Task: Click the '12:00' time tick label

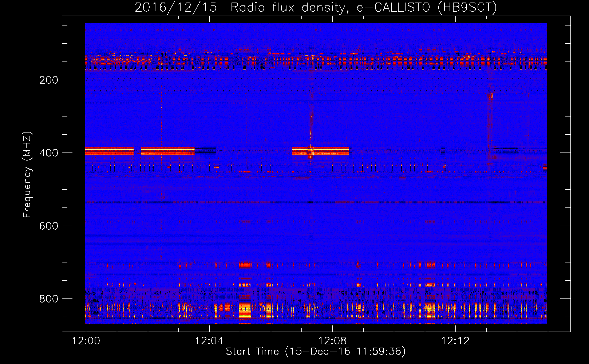Action: point(86,341)
